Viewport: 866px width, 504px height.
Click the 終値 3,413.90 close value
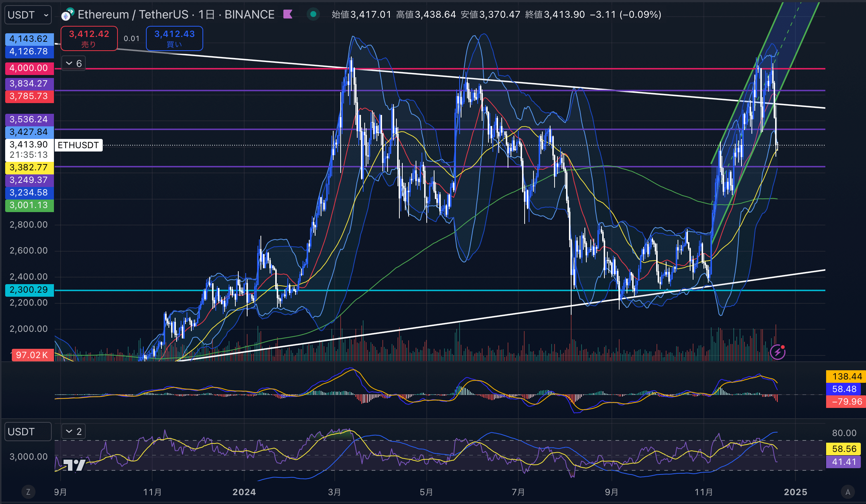pyautogui.click(x=555, y=14)
